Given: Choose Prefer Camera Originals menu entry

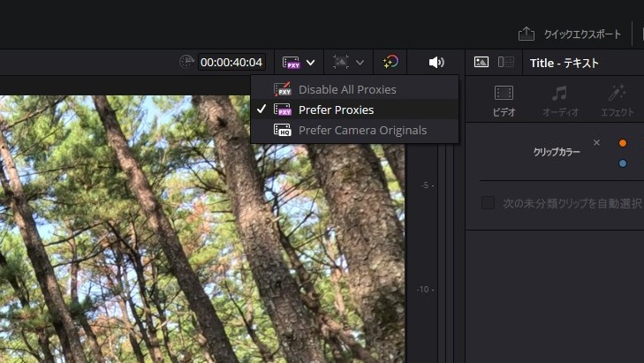Looking at the screenshot, I should 354,130.
